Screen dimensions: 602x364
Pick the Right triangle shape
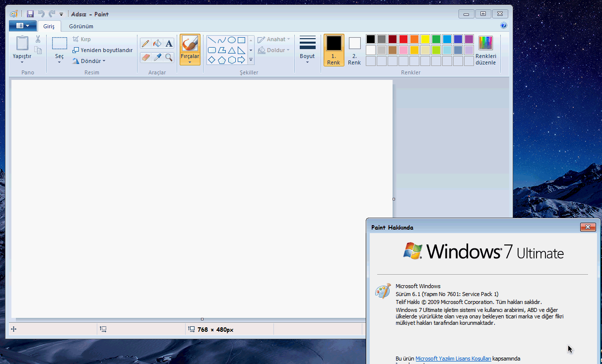coord(242,50)
